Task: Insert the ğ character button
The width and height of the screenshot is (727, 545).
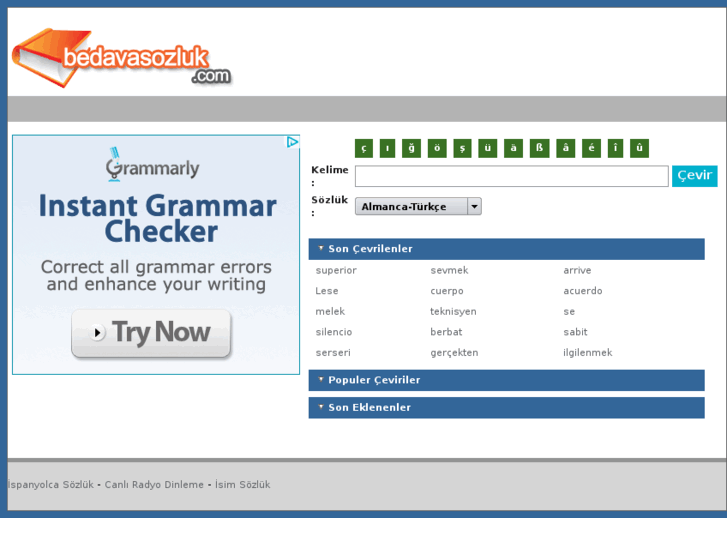Action: pyautogui.click(x=411, y=148)
